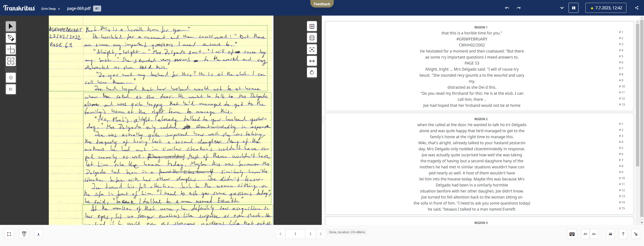Click the save button in header
This screenshot has width=644, height=246.
pos(574,8)
